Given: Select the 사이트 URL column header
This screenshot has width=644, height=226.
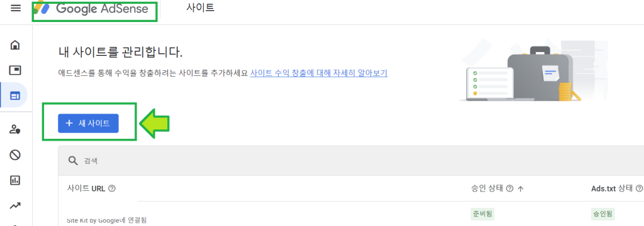Looking at the screenshot, I should tap(86, 189).
